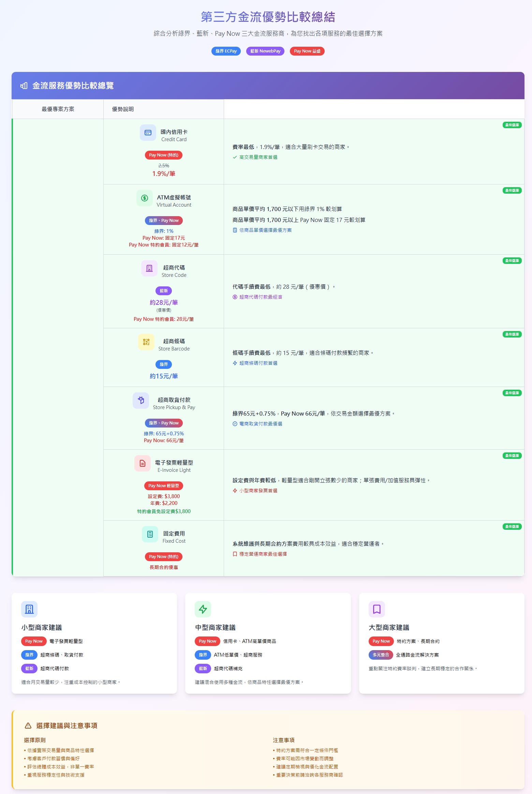Image resolution: width=532 pixels, height=794 pixels.
Task: Click Pay Now badge in 小型商家建議 card
Action: (x=34, y=641)
